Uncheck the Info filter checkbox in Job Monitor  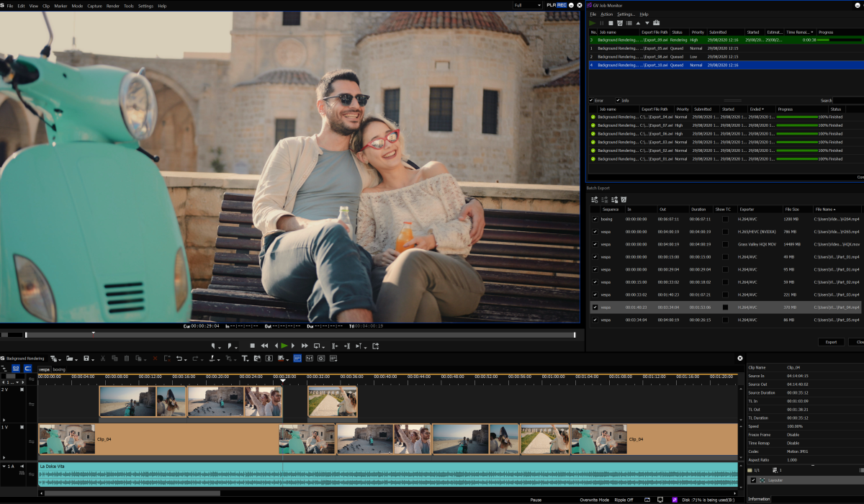(x=618, y=100)
